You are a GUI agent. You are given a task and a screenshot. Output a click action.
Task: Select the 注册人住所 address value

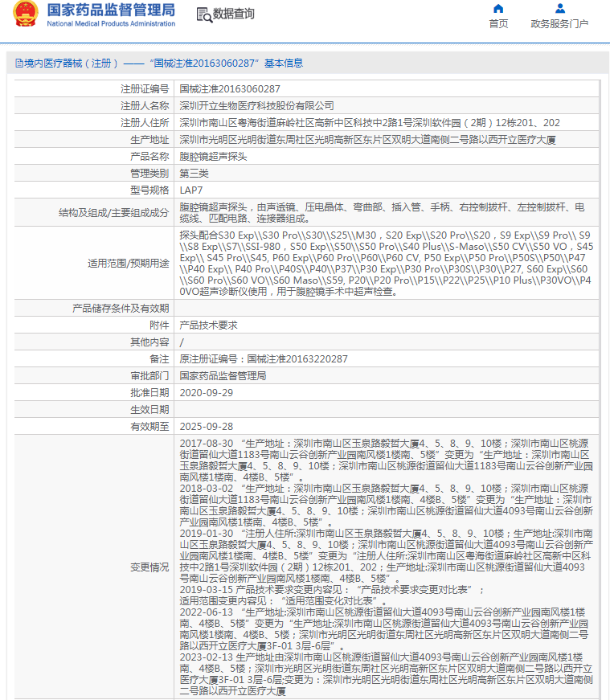click(370, 123)
